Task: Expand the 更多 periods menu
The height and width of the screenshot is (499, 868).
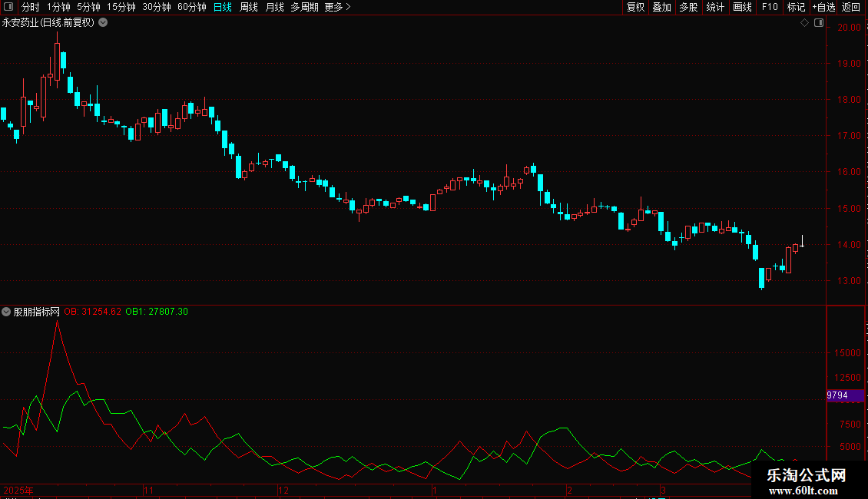Action: (338, 7)
